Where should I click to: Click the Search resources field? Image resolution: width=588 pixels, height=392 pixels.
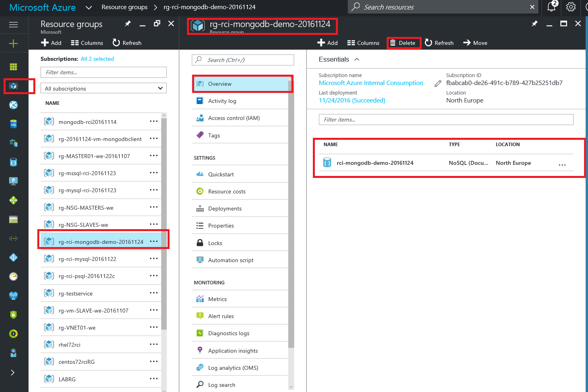click(x=443, y=7)
